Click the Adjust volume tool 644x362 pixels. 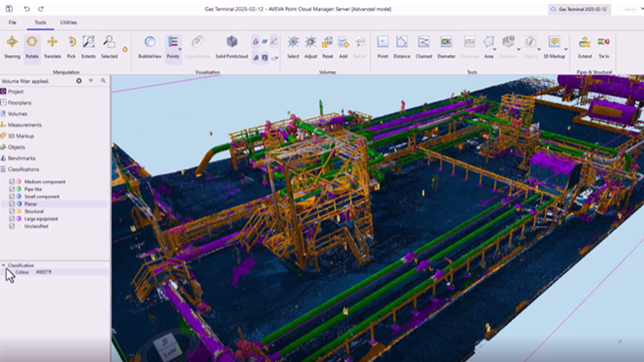pos(310,47)
